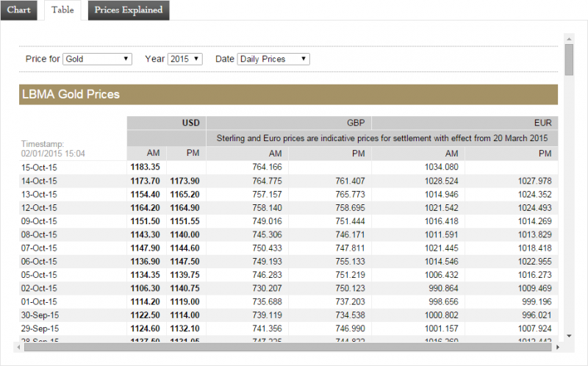Click USD AM price 1143.30
This screenshot has height=366, width=588.
pos(145,234)
